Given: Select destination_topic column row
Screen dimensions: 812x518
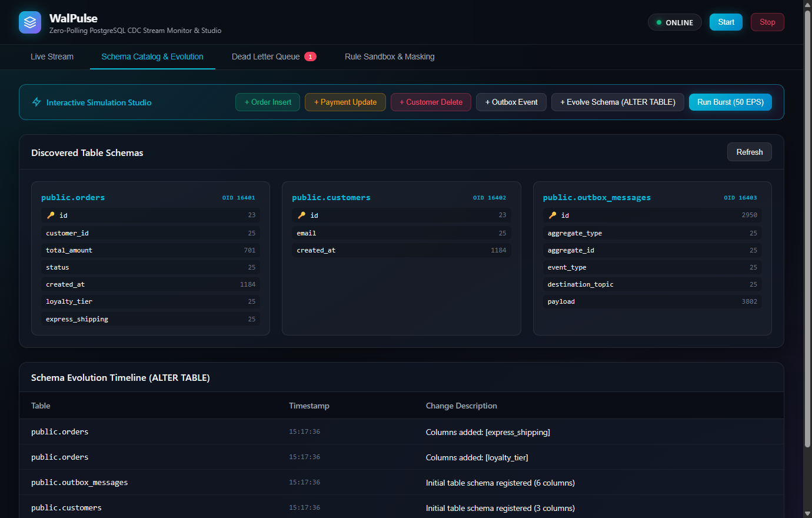Looking at the screenshot, I should tap(653, 284).
